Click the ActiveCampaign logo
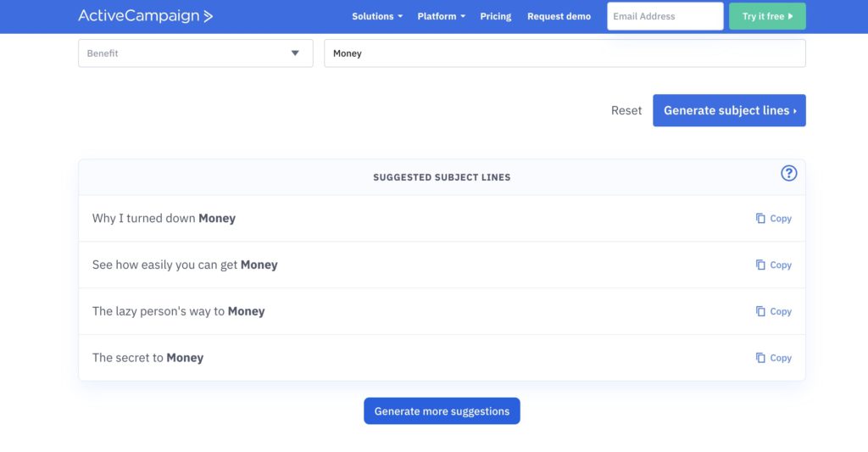 pos(146,16)
